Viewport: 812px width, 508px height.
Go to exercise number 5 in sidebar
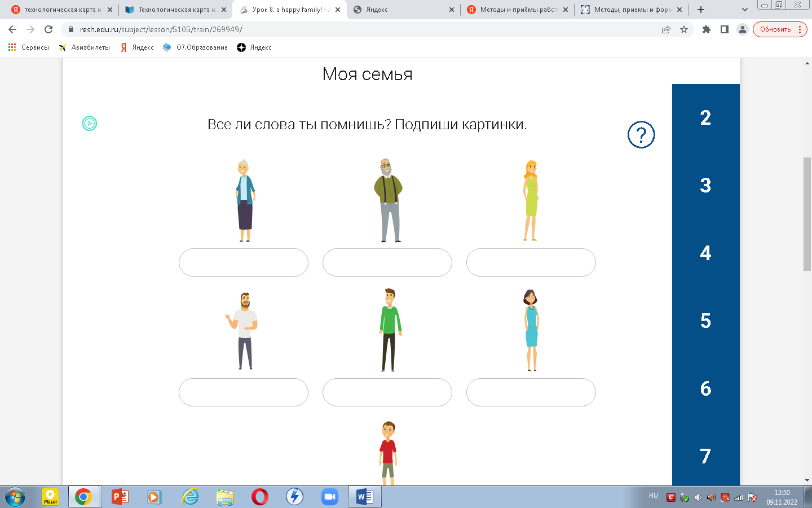(705, 321)
